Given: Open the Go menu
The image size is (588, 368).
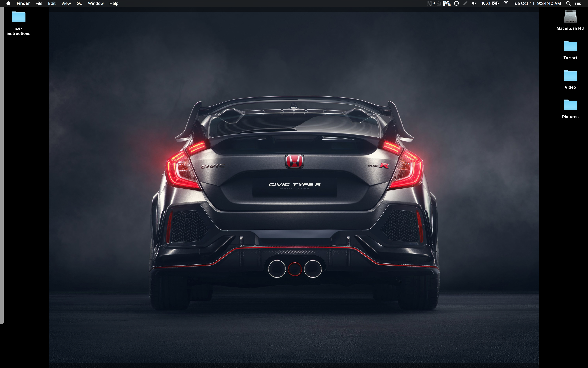Looking at the screenshot, I should [x=79, y=3].
